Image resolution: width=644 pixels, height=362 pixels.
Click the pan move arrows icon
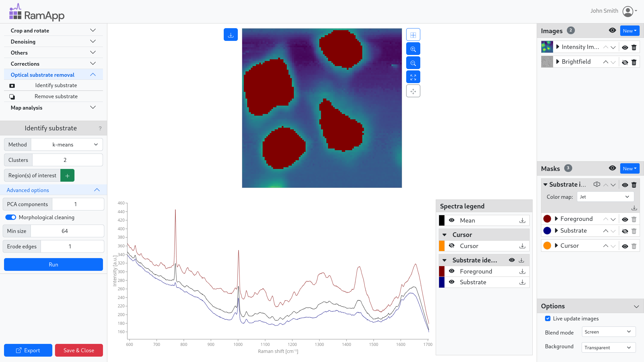(413, 91)
